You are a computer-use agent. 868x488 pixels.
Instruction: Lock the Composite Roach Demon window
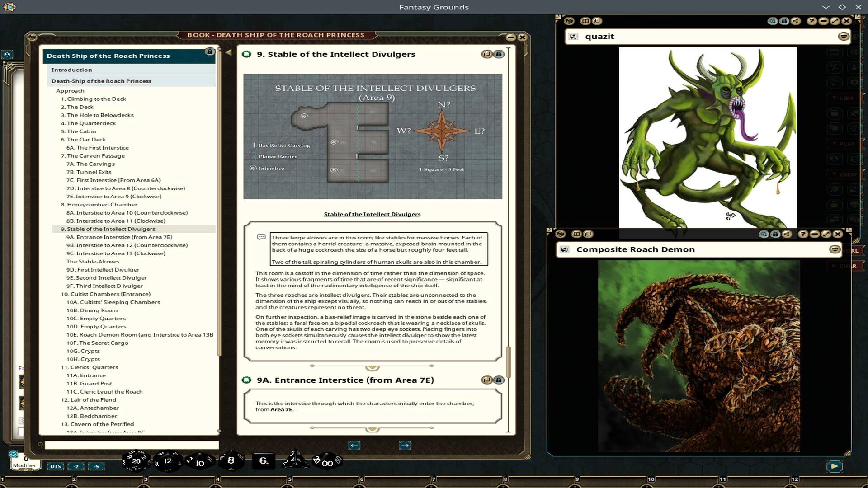coord(774,234)
